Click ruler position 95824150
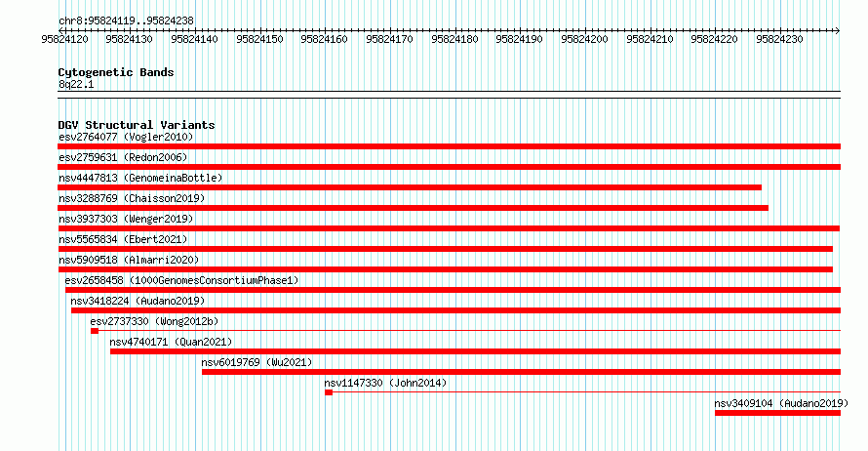 [259, 39]
